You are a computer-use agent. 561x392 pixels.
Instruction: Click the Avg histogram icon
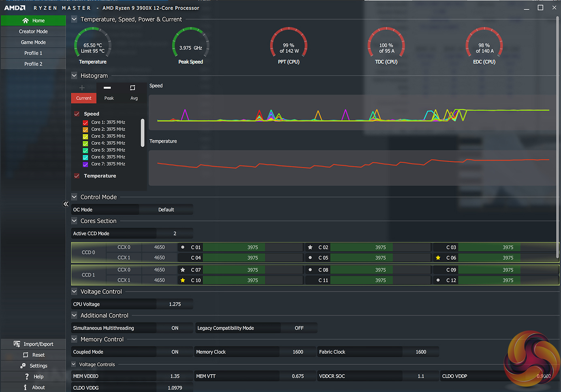tap(132, 88)
